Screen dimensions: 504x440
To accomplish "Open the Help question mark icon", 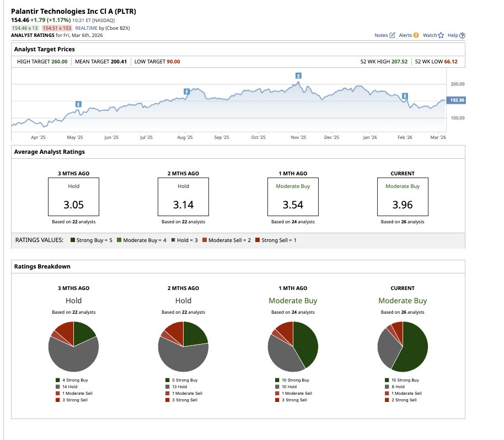I will click(x=462, y=35).
